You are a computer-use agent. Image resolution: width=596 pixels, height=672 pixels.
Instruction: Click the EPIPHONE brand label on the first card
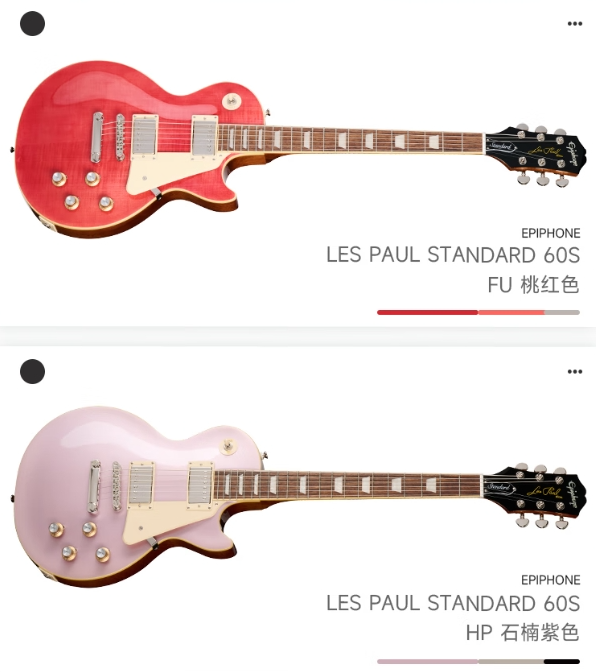click(551, 233)
